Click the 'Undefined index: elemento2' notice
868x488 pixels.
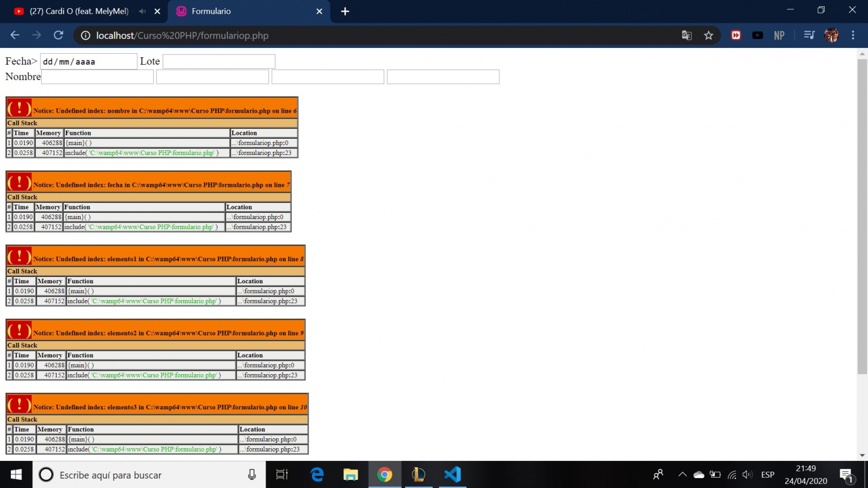pos(168,333)
